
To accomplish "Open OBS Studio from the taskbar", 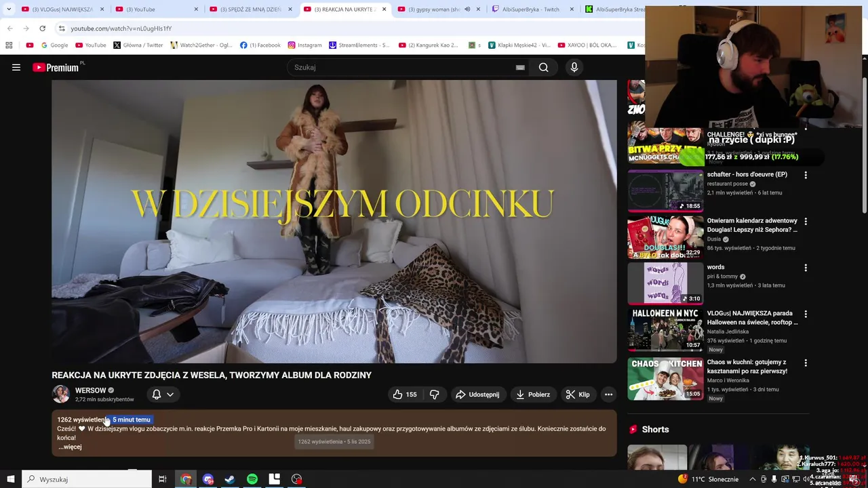I will [x=296, y=479].
